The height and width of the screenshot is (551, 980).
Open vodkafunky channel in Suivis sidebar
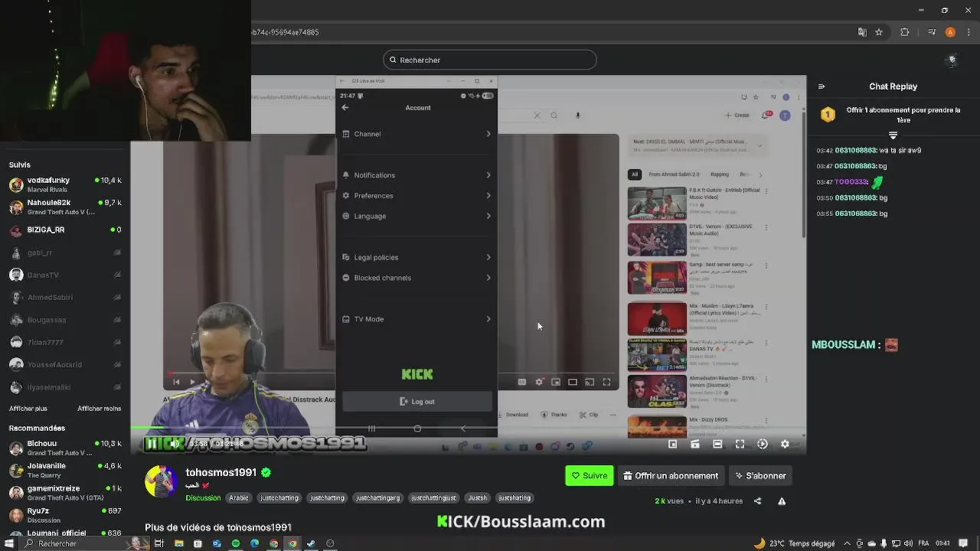click(64, 184)
